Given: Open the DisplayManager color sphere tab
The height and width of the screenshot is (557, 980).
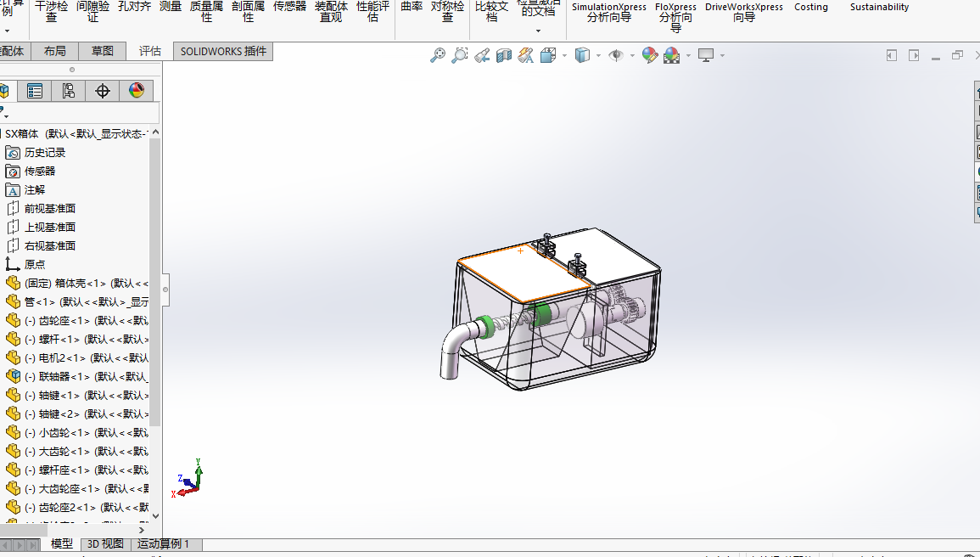Looking at the screenshot, I should click(x=137, y=91).
